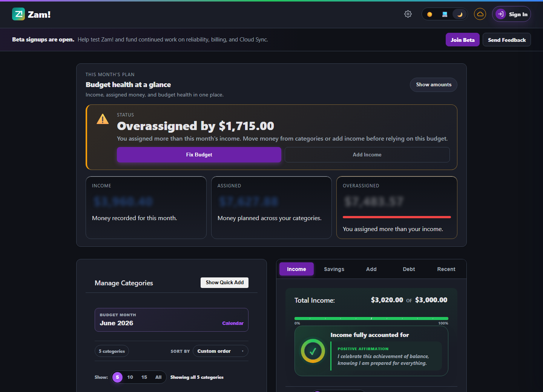This screenshot has width=543, height=392.
Task: Open the Calendar link for budget month
Action: [x=233, y=323]
